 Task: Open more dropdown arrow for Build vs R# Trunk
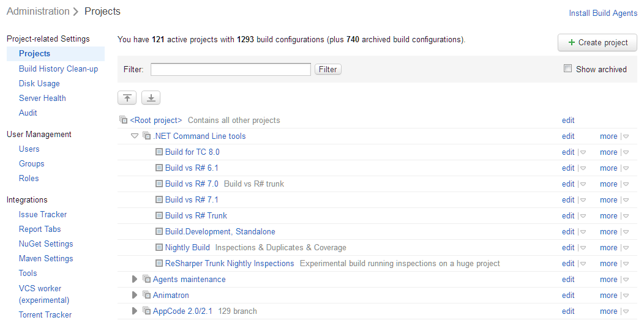point(626,216)
